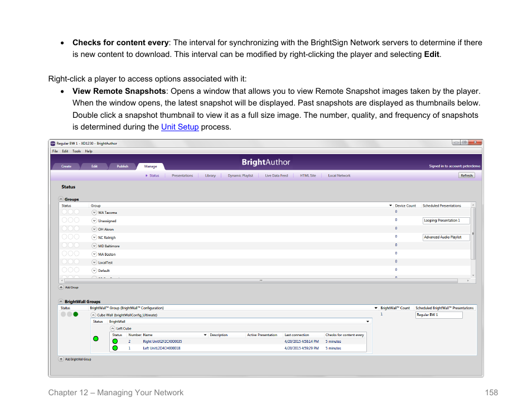Viewport: 532px width, 412px height.
Task: Go to Presentations section
Action: pos(182,176)
